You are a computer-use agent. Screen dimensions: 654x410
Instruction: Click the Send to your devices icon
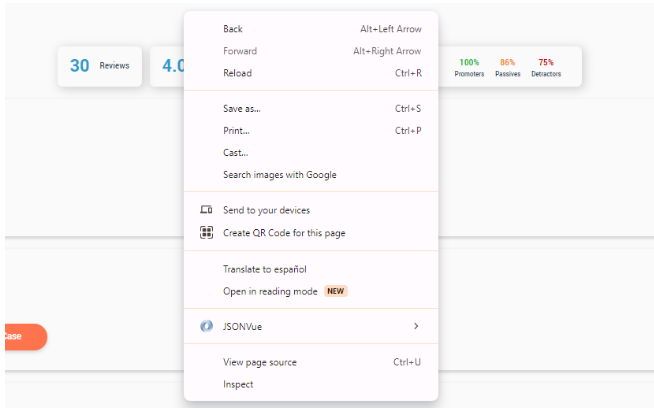click(206, 209)
